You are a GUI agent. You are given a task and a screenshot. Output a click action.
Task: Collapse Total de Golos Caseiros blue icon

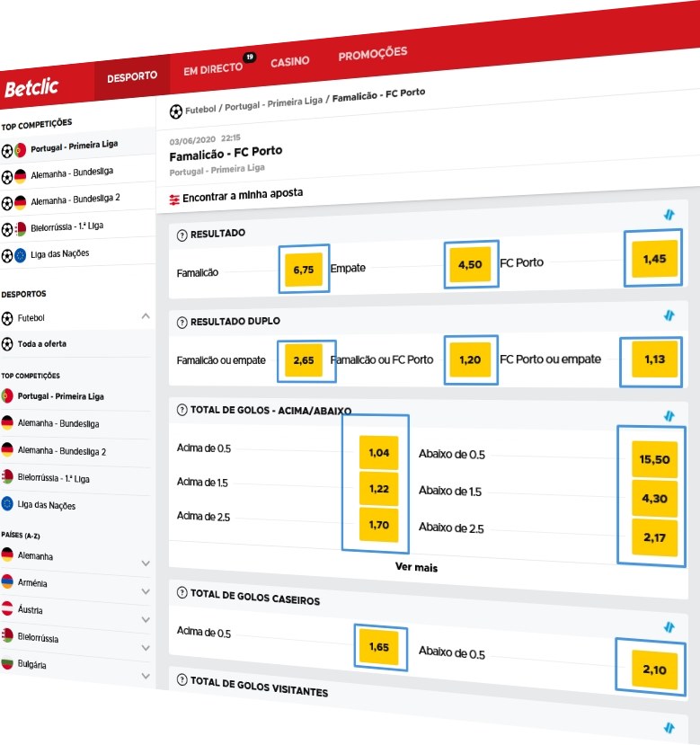[669, 627]
